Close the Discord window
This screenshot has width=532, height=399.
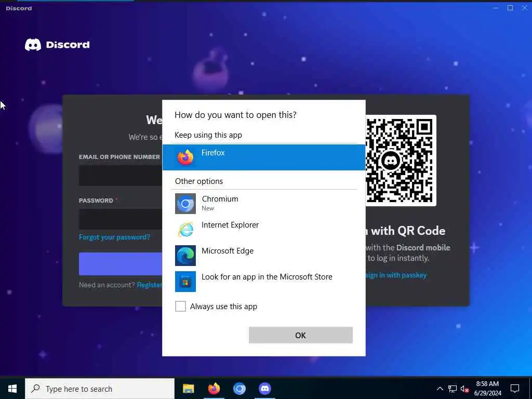[x=525, y=8]
